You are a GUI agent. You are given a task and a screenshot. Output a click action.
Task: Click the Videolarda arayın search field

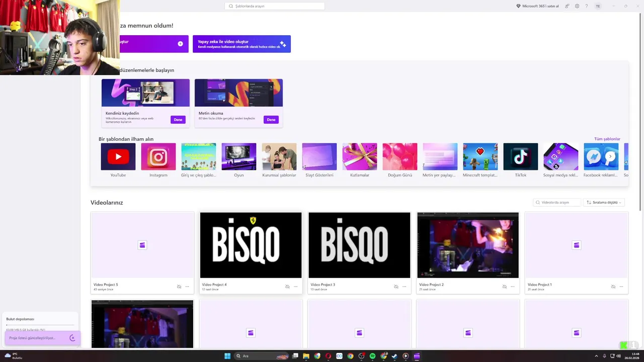click(x=557, y=202)
